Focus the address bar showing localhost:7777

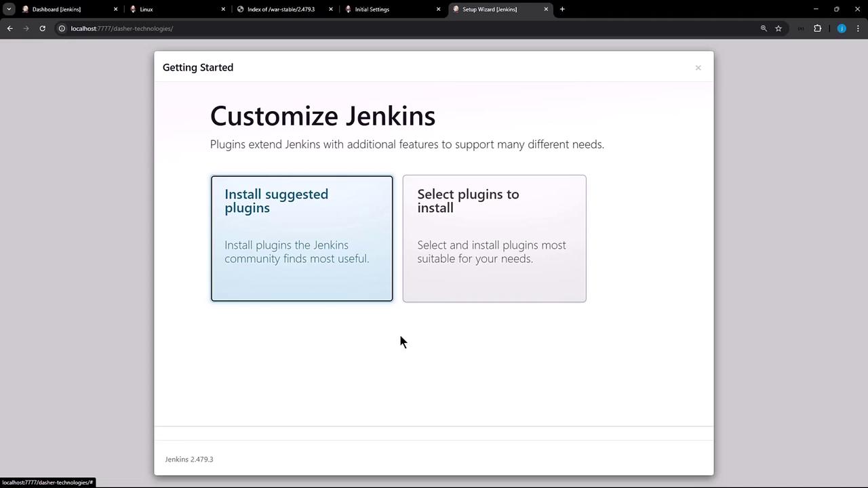point(407,28)
